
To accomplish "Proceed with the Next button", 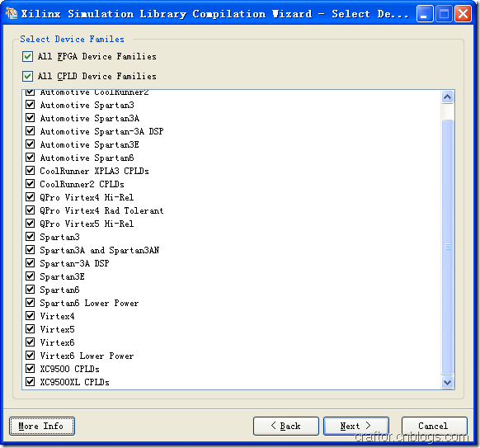I will 356,426.
